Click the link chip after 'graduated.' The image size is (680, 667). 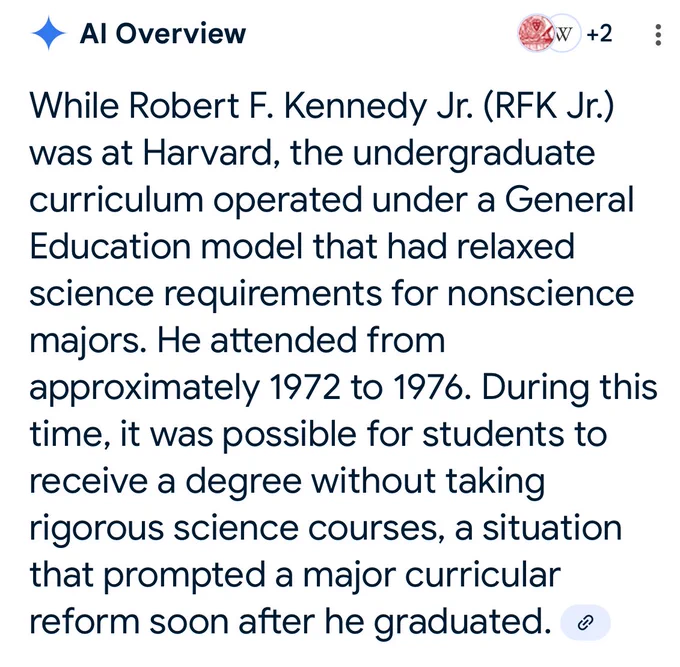585,622
